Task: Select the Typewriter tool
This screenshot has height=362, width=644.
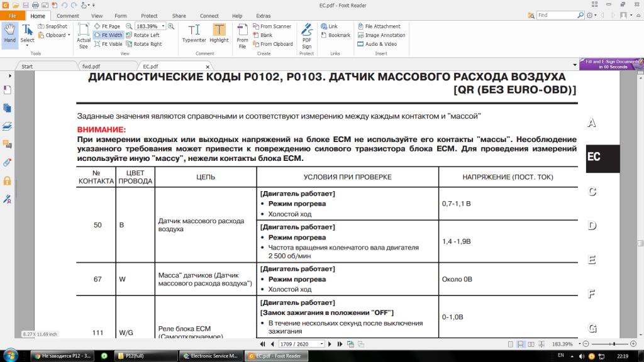Action: coord(194,33)
